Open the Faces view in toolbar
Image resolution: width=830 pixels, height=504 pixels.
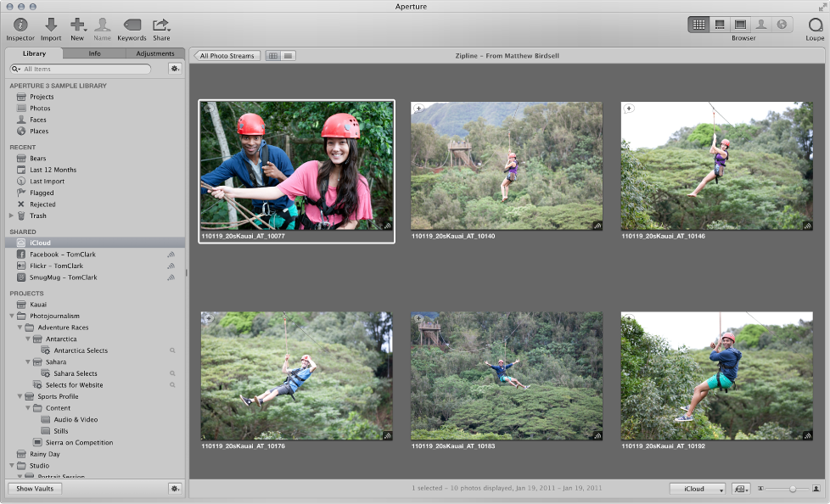tap(760, 25)
